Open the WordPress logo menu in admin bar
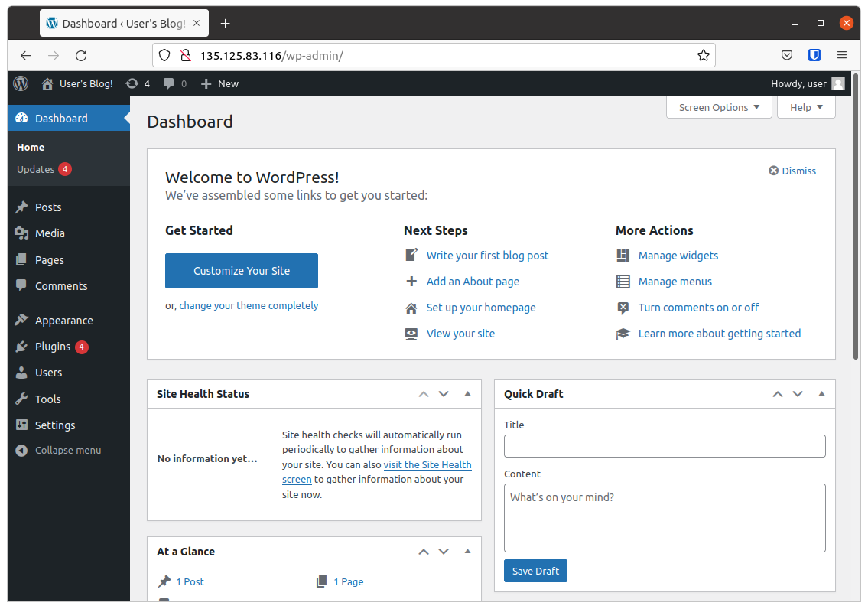The image size is (868, 609). (21, 83)
